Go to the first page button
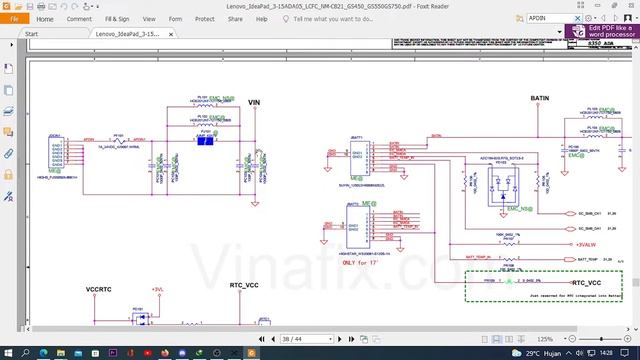This screenshot has height=360, width=640. pyautogui.click(x=262, y=339)
